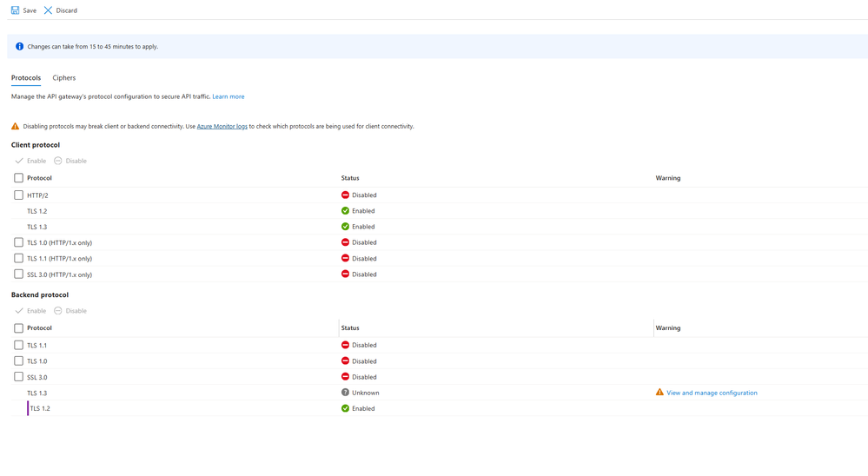Click the Backend protocol table's Status column header
Viewport: 868px width, 476px height.
[x=350, y=327]
